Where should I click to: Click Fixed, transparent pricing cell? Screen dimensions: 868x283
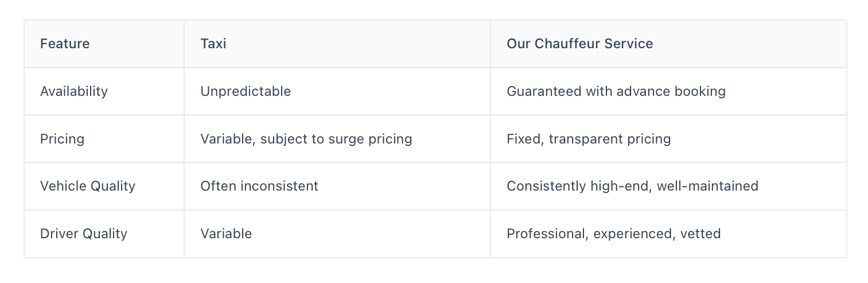[x=589, y=139]
